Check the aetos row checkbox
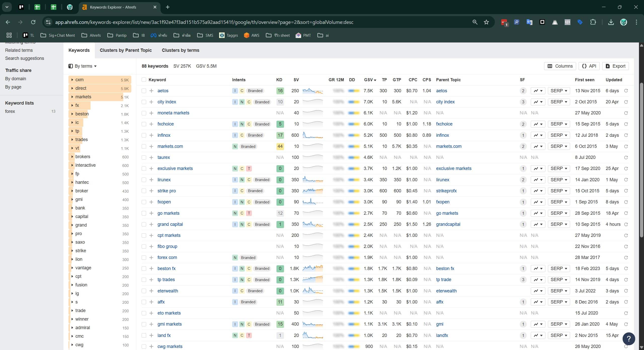644x350 pixels. coord(144,91)
